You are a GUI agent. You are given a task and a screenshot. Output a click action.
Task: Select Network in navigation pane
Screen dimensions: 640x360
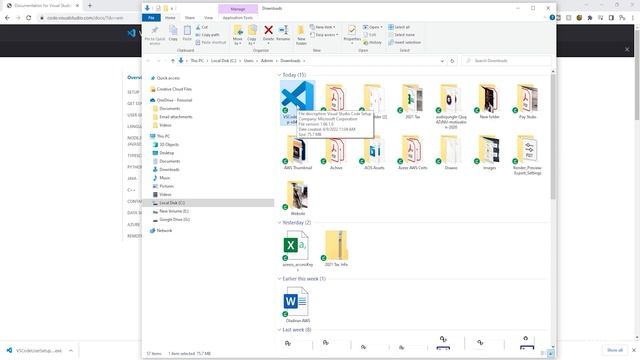164,231
